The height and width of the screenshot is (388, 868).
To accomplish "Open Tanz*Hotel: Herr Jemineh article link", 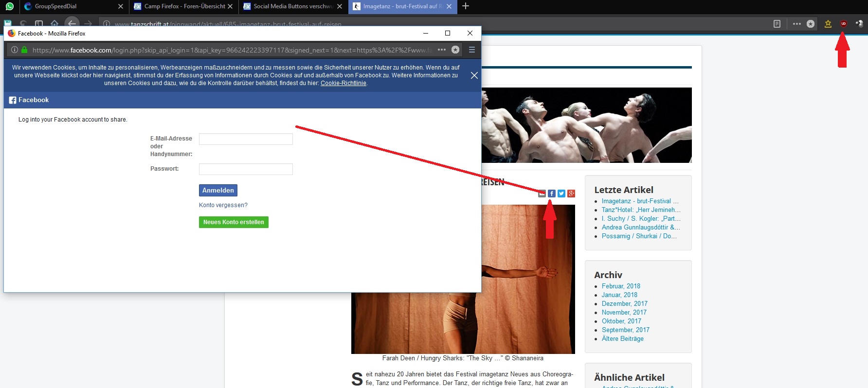I will pyautogui.click(x=641, y=210).
